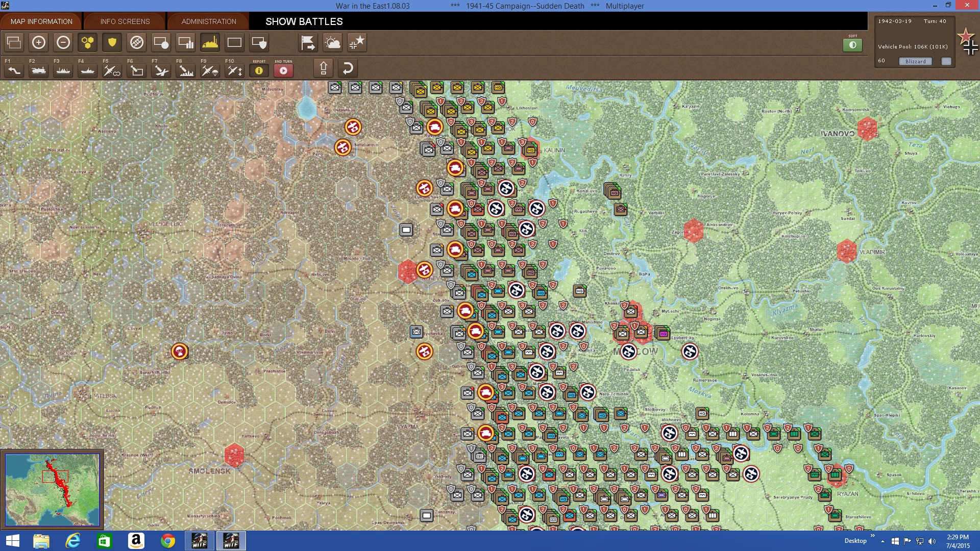Screen dimensions: 980x551
Task: Click the Vehicle Pool: 106K (101K) readout
Action: (913, 46)
